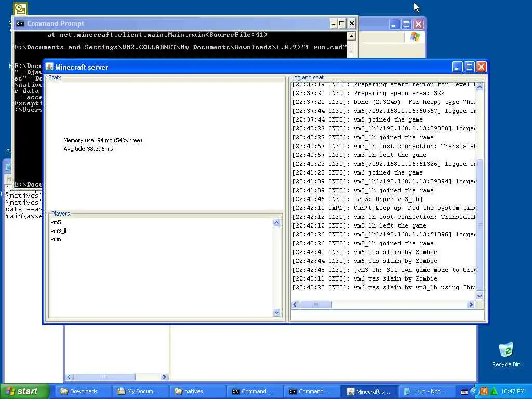Viewport: 532px width, 399px height.
Task: Close the Minecraft server window
Action: point(481,67)
